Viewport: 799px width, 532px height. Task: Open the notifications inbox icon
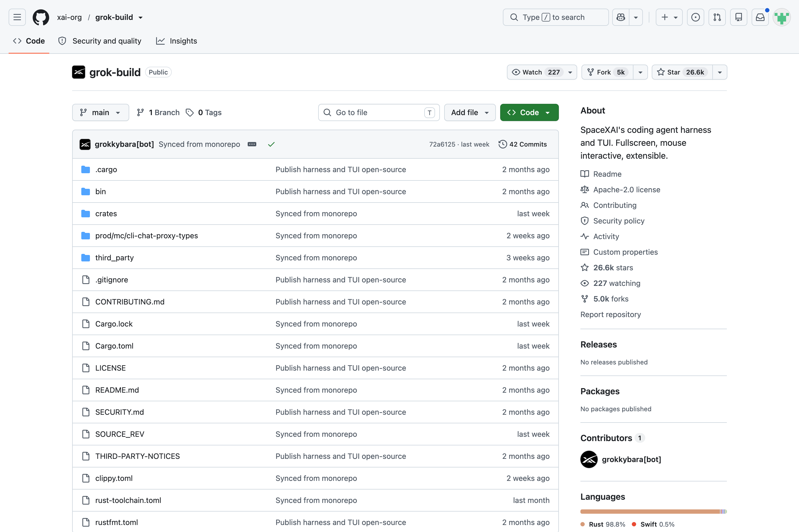[x=760, y=17]
